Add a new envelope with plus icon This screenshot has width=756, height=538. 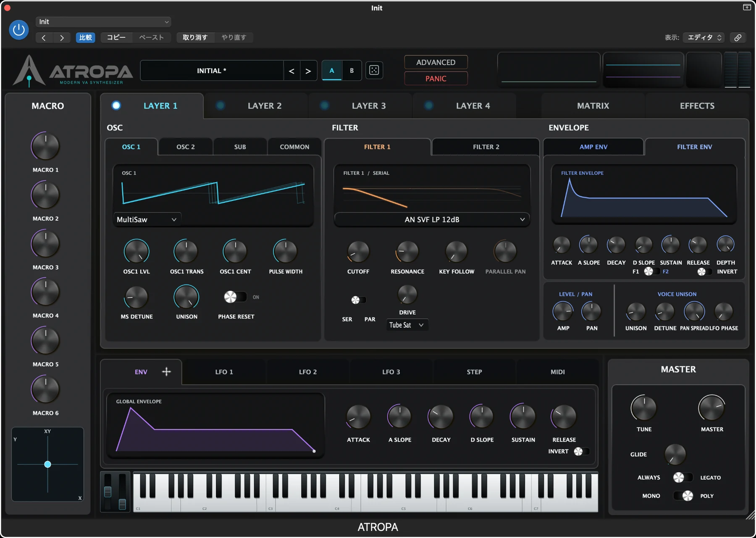pos(166,372)
